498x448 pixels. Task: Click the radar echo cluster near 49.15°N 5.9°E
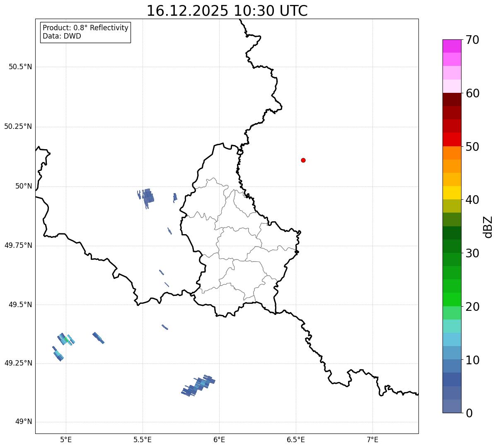click(198, 386)
